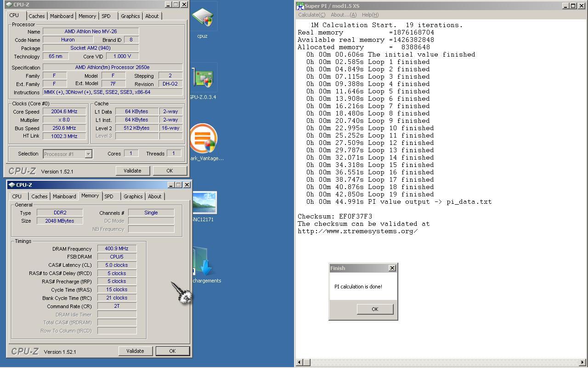Click the CPU-Z Memory window title icon
This screenshot has height=368, width=588.
(12, 185)
